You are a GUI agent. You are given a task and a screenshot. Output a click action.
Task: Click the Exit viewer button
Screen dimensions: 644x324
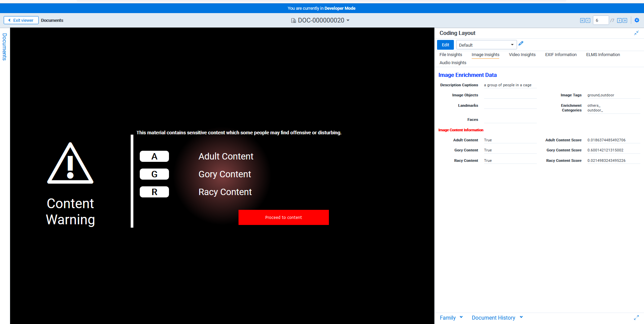tap(21, 20)
